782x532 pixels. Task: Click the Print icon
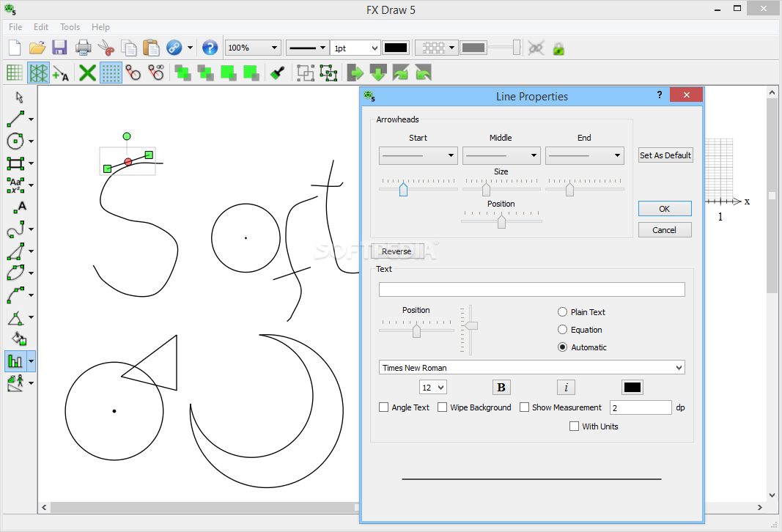tap(84, 48)
